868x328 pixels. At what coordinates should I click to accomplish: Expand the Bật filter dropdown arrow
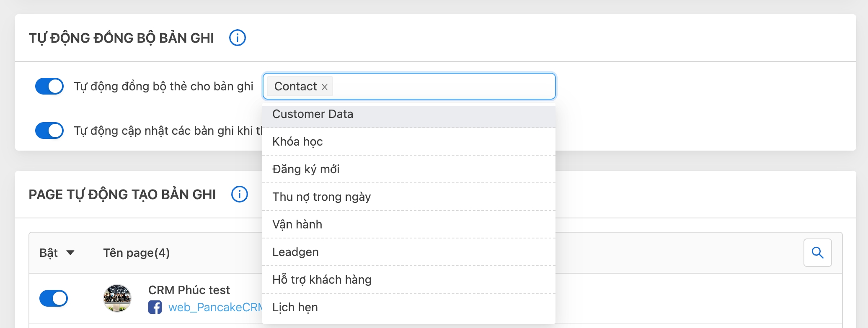pyautogui.click(x=70, y=253)
